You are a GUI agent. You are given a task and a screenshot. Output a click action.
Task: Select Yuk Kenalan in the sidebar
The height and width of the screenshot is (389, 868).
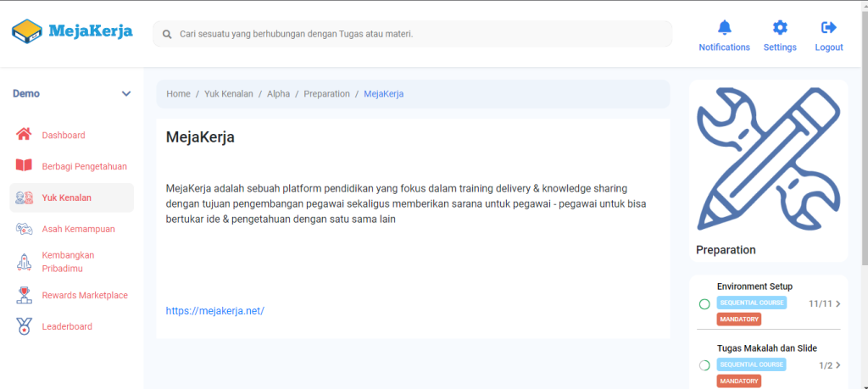coord(72,197)
